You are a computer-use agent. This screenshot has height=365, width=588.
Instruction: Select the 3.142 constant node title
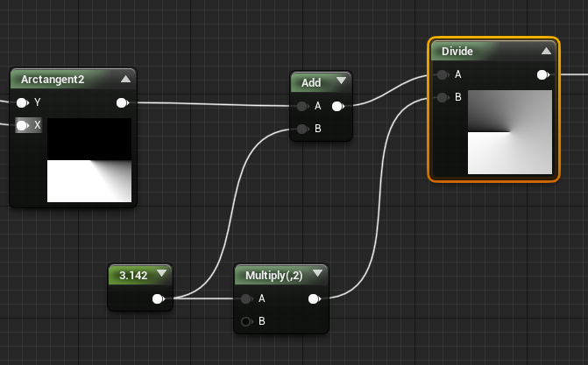tap(133, 276)
